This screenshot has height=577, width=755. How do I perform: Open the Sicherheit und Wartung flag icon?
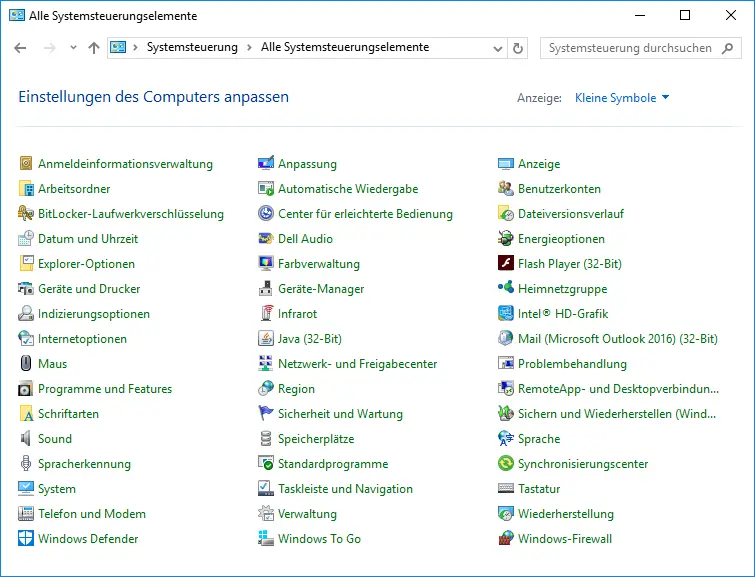point(266,414)
